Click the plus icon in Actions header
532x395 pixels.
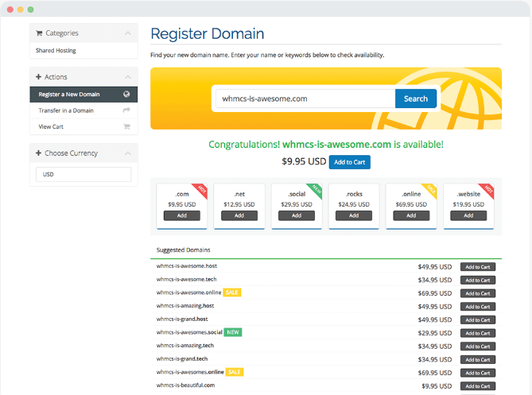pos(40,77)
